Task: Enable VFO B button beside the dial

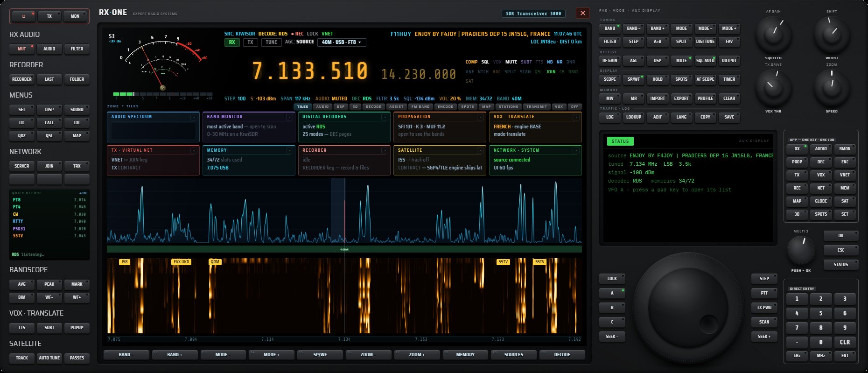Action: point(612,308)
